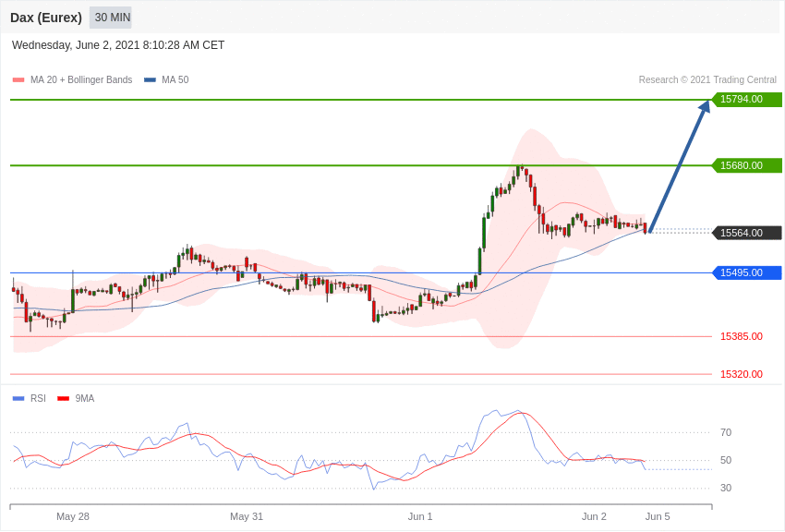Click the RSI 70 level label

[726, 432]
